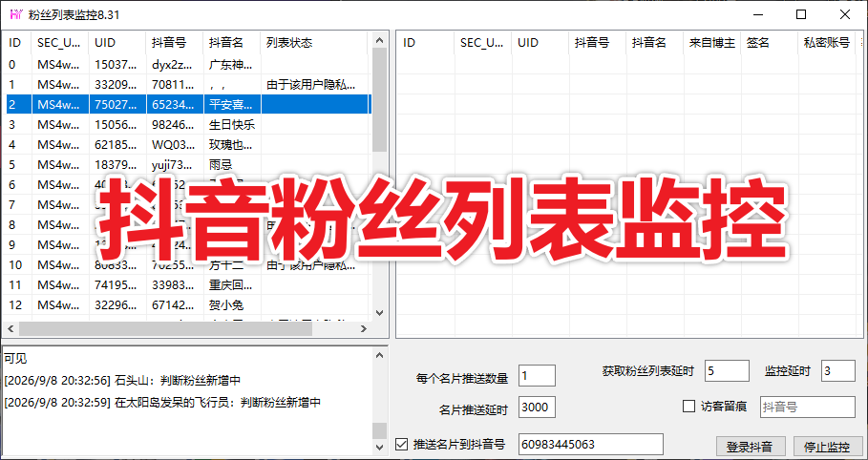
Task: Click the left list horizontal scroll-right arrow
Action: click(x=363, y=329)
